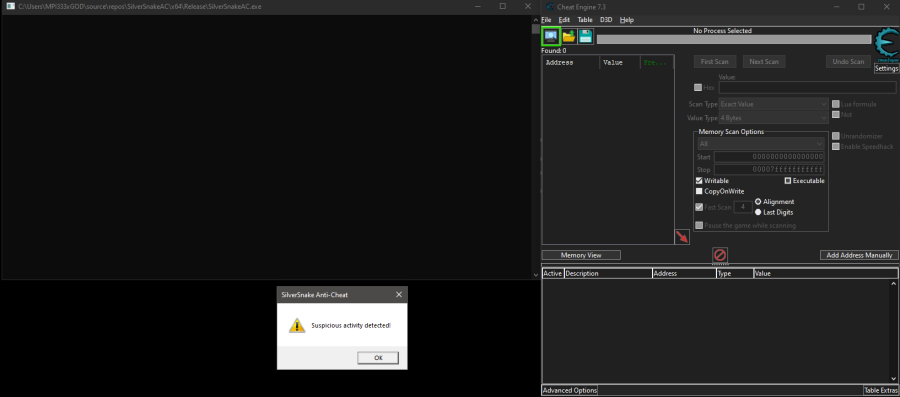Viewport: 900px width, 397px height.
Task: Click the Previous column header in results
Action: [657, 63]
